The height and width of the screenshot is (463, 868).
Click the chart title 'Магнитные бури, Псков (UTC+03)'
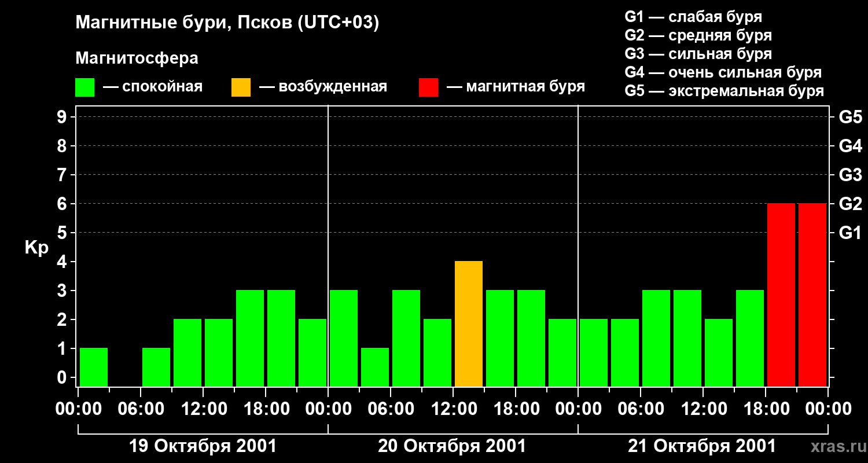pyautogui.click(x=227, y=24)
